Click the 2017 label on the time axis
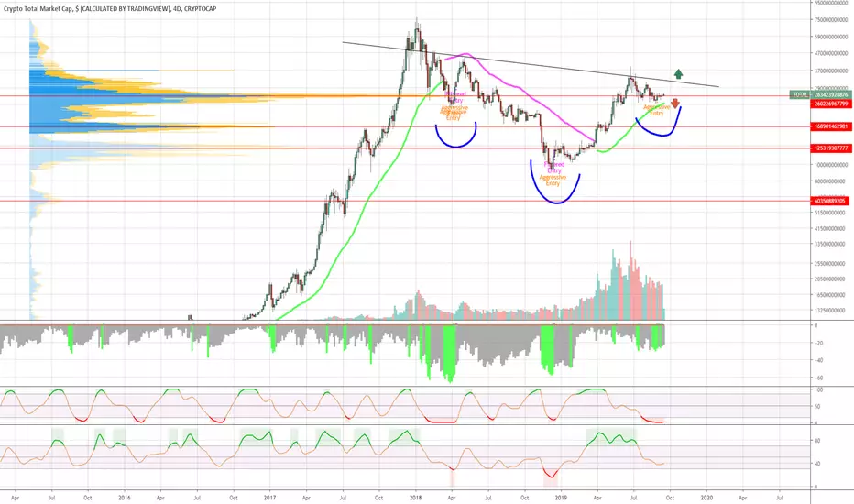This screenshot has width=854, height=504. point(269,498)
